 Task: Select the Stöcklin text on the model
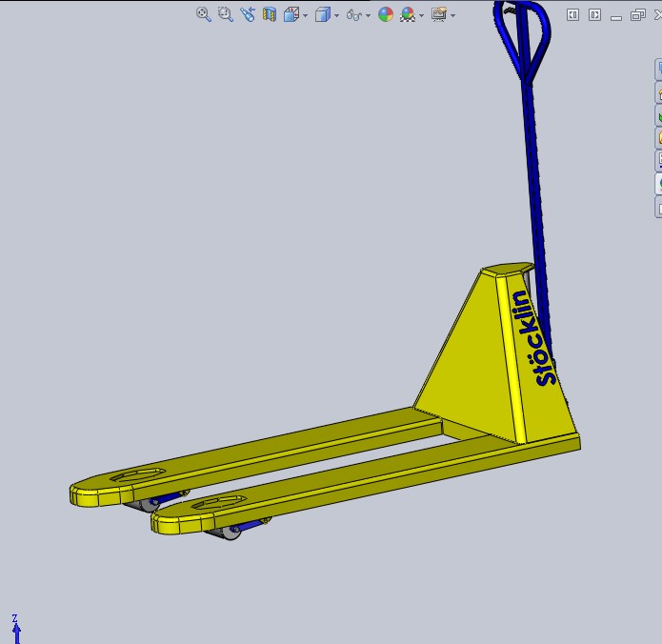pyautogui.click(x=535, y=338)
